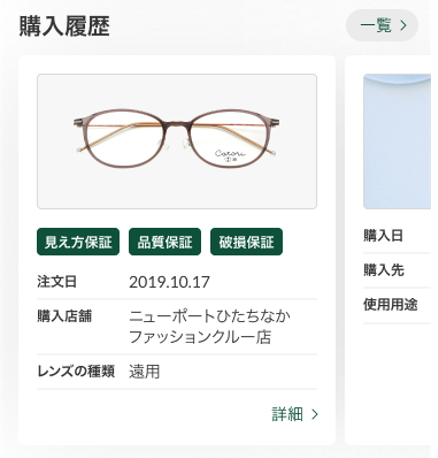Viewport: 438px width, 458px height.
Task: Click the 品質保証 warranty badge
Action: coord(165,242)
